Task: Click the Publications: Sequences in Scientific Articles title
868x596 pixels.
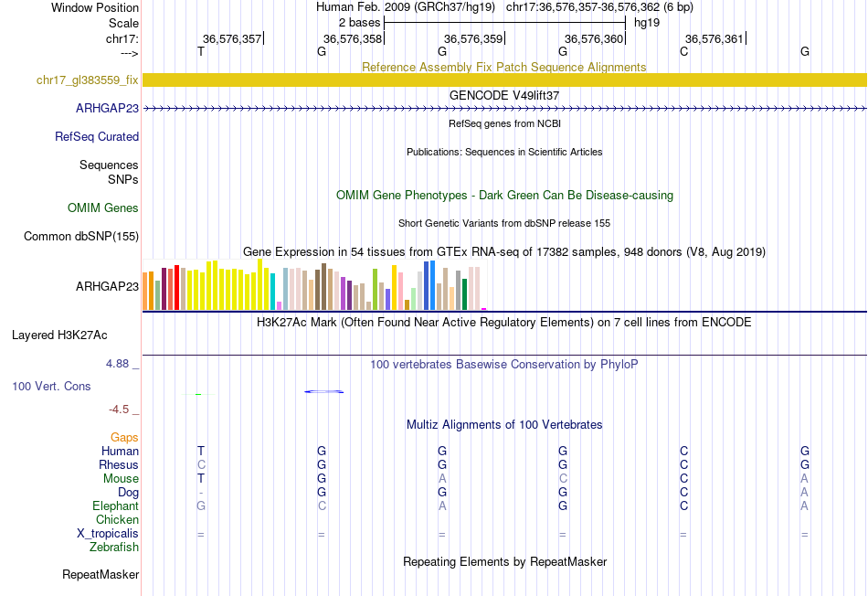Action: pos(504,152)
